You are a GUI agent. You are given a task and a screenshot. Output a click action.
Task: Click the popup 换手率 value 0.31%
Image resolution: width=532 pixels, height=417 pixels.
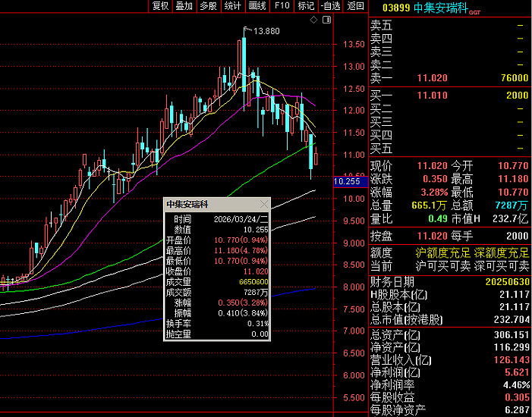pos(258,324)
